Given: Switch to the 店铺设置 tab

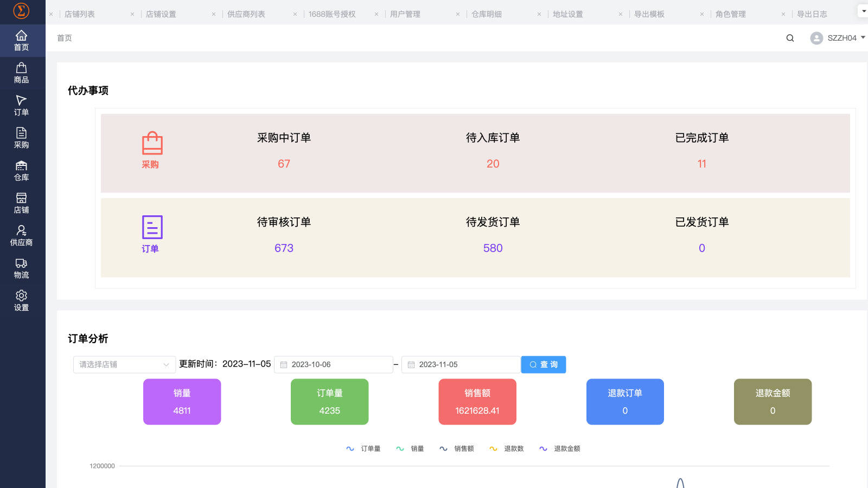Looking at the screenshot, I should 161,14.
